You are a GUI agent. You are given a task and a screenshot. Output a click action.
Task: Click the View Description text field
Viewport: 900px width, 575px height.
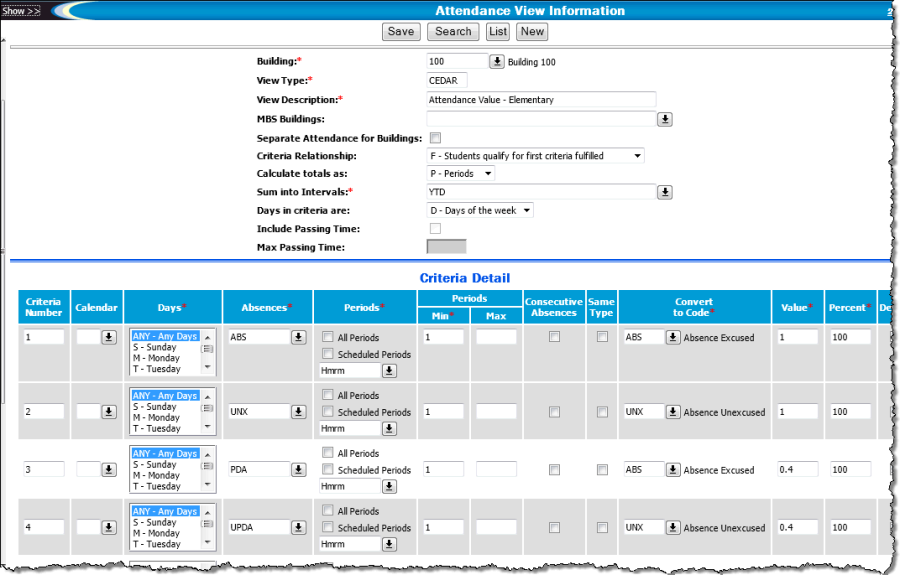point(541,100)
